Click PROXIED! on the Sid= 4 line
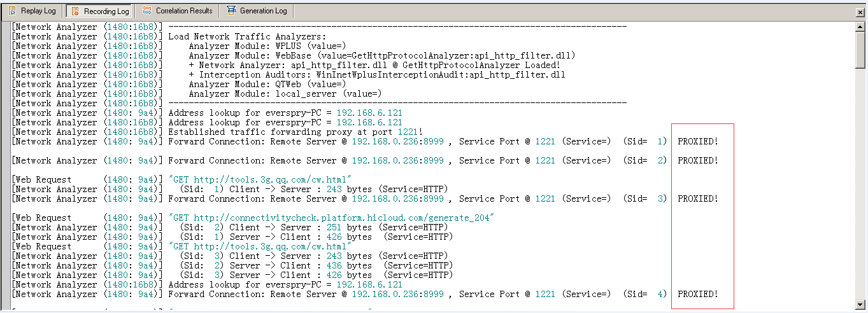868x313 pixels. coord(698,294)
